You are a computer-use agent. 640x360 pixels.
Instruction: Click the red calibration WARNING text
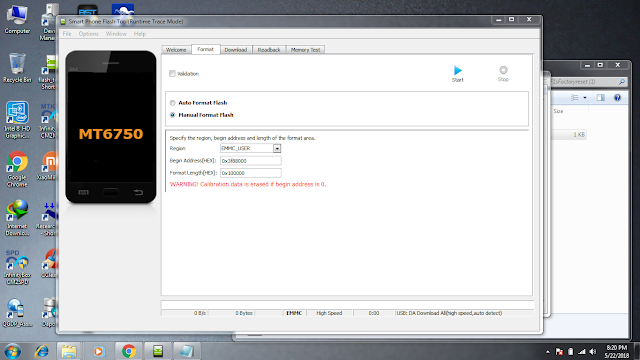coord(248,184)
